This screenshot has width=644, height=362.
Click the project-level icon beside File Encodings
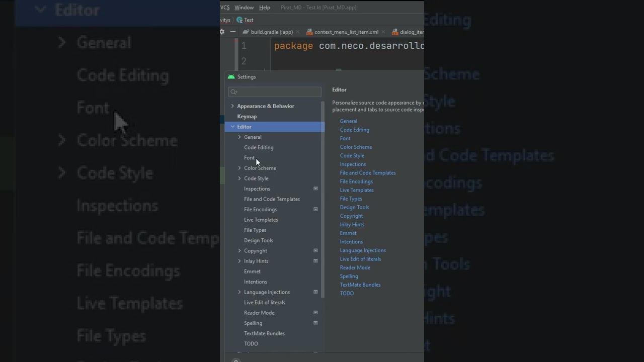click(x=315, y=209)
